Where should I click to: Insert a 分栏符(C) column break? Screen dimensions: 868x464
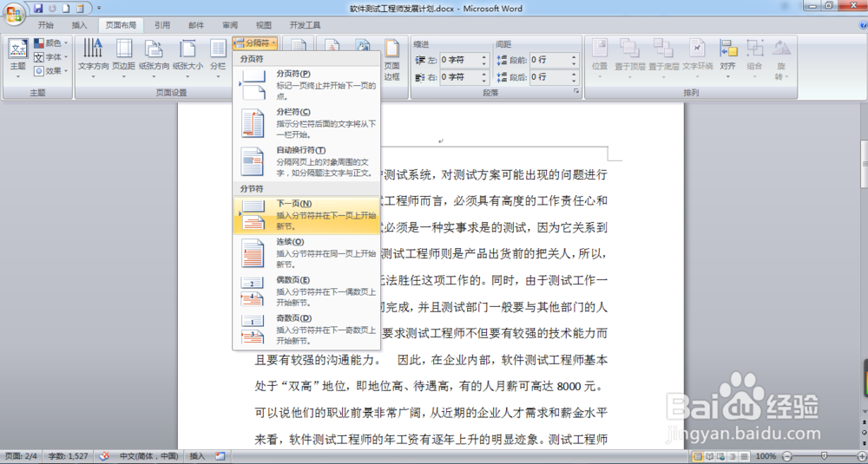coord(306,123)
